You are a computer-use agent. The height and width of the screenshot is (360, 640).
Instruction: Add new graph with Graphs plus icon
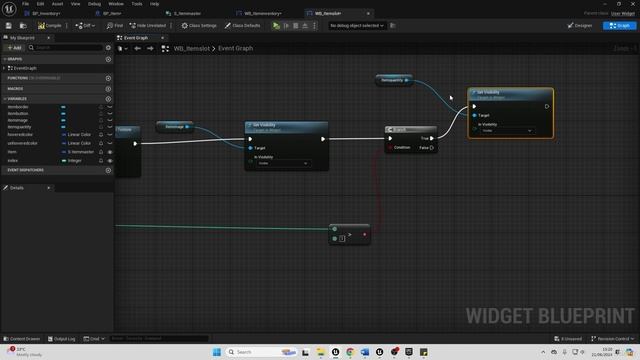point(108,59)
